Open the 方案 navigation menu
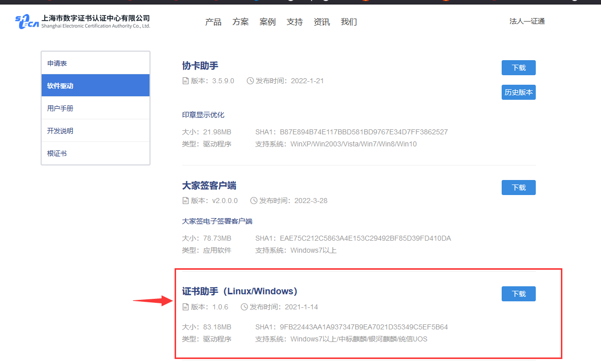 tap(240, 22)
